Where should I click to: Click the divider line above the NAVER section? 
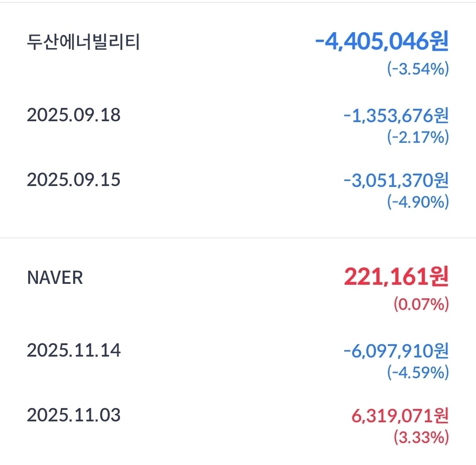click(x=238, y=238)
